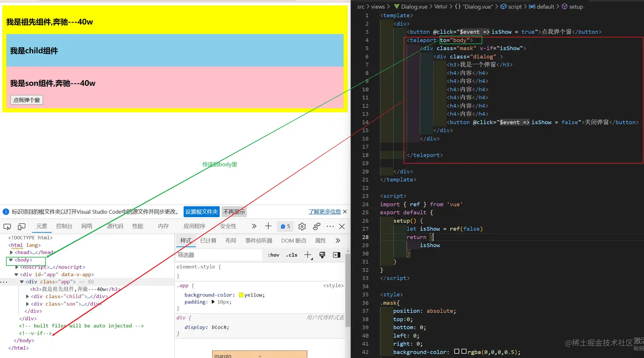Switch to the 控制台 Console tab

(64, 226)
